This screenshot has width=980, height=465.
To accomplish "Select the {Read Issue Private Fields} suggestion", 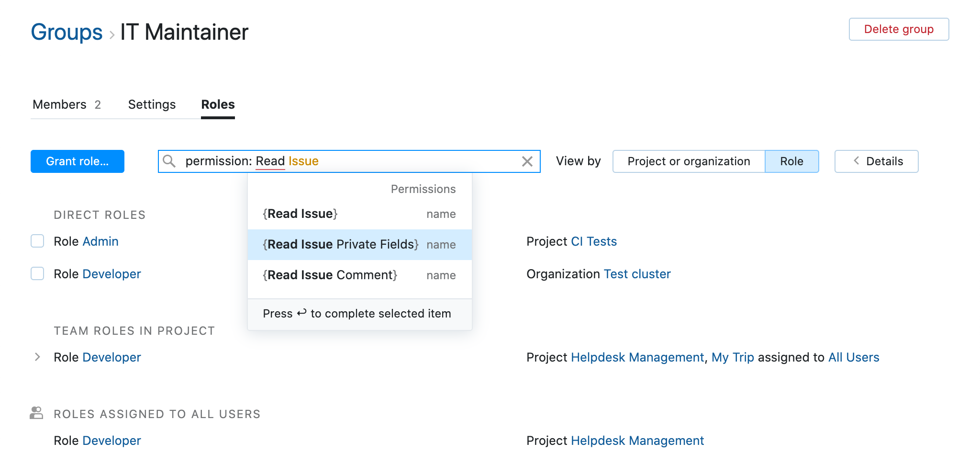I will pyautogui.click(x=339, y=244).
